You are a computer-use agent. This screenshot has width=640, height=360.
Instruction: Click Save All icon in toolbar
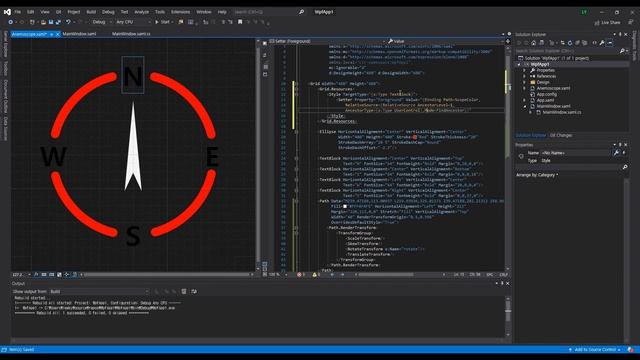click(x=58, y=22)
